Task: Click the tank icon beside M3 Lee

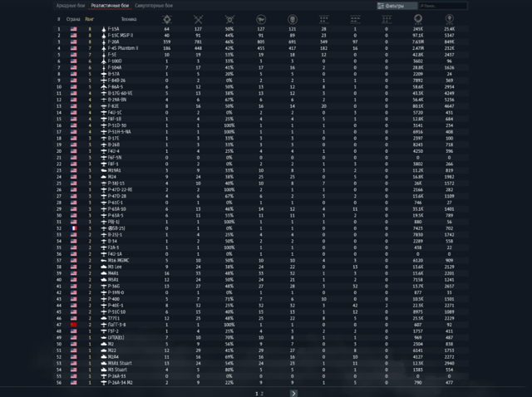Action: click(x=104, y=267)
